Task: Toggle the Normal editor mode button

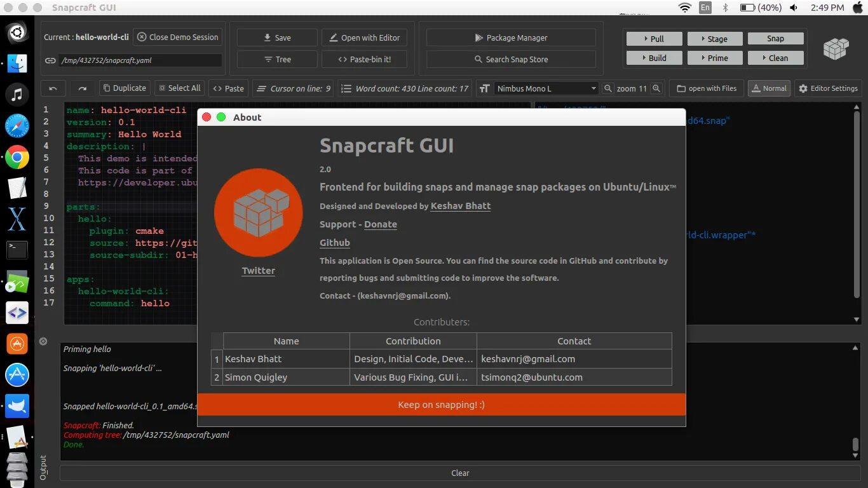Action: tap(769, 88)
